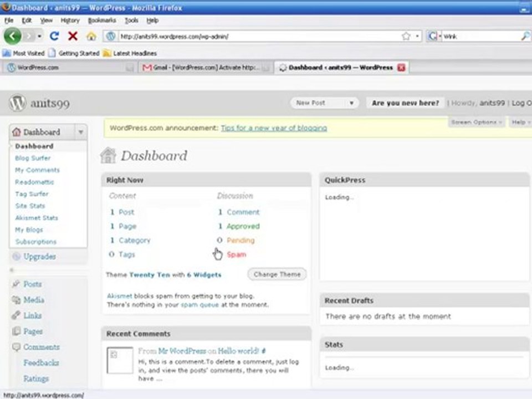This screenshot has height=399, width=532.
Task: Collapse the Dashboard sidebar menu arrow
Action: pyautogui.click(x=81, y=132)
